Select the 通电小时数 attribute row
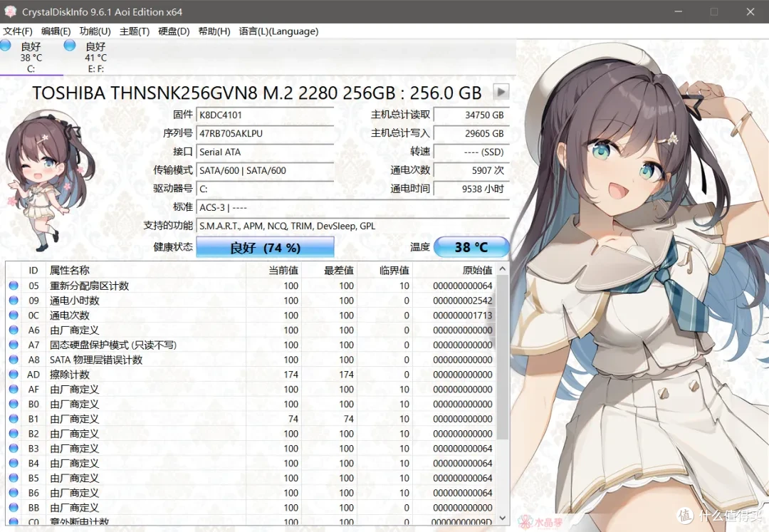The height and width of the screenshot is (532, 769). pos(251,300)
